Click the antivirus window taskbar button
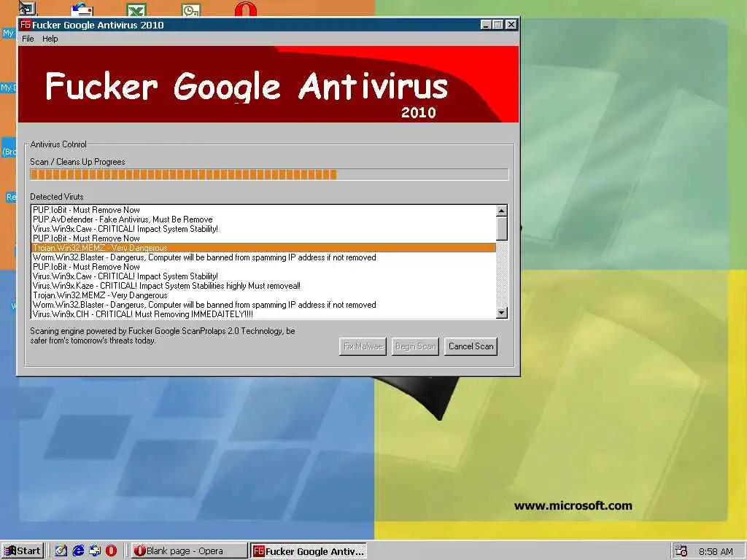This screenshot has width=747, height=560. click(309, 551)
